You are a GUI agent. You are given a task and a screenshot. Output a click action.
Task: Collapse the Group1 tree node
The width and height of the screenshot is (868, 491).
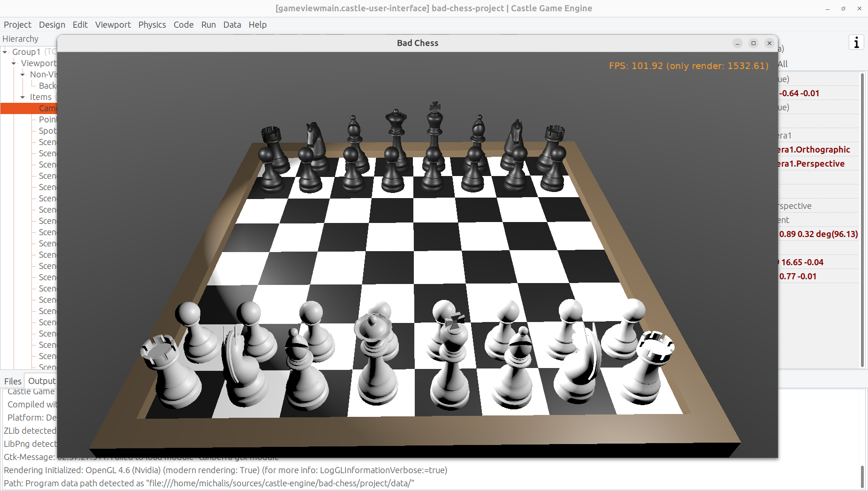coord(5,52)
